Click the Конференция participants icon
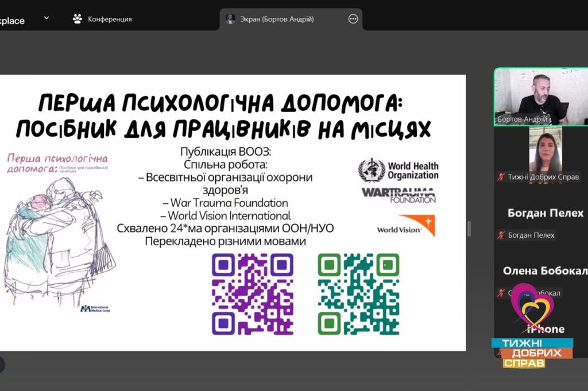The image size is (588, 391). 78,19
